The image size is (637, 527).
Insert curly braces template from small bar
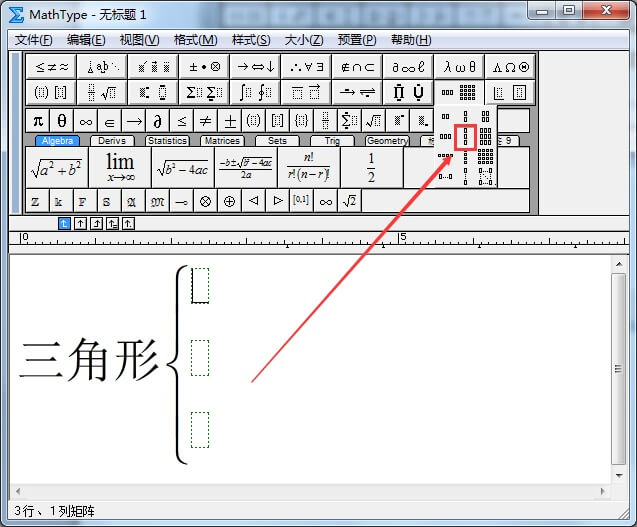pyautogui.click(x=301, y=121)
